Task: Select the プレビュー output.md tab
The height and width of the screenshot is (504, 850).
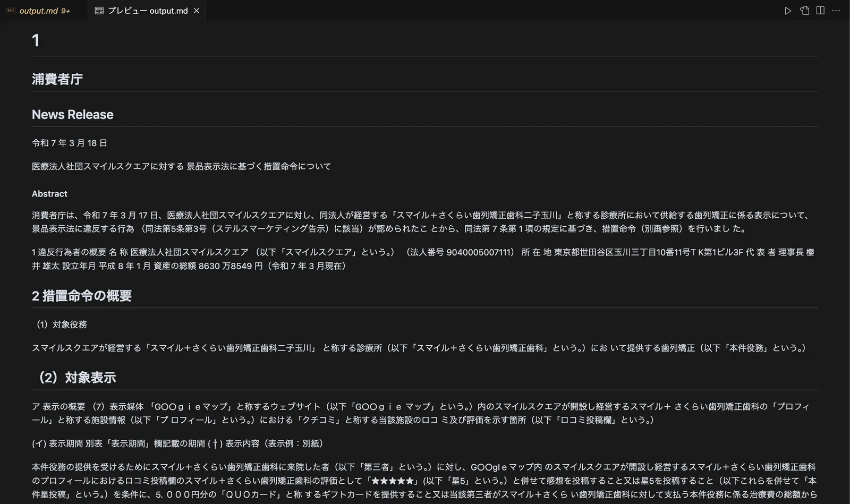Action: pos(147,11)
